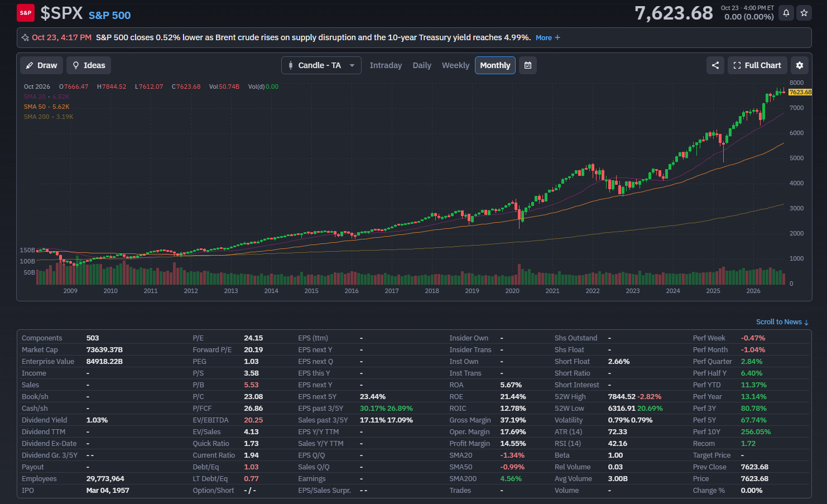Click the Insider Own label
This screenshot has width=827, height=504.
(469, 338)
